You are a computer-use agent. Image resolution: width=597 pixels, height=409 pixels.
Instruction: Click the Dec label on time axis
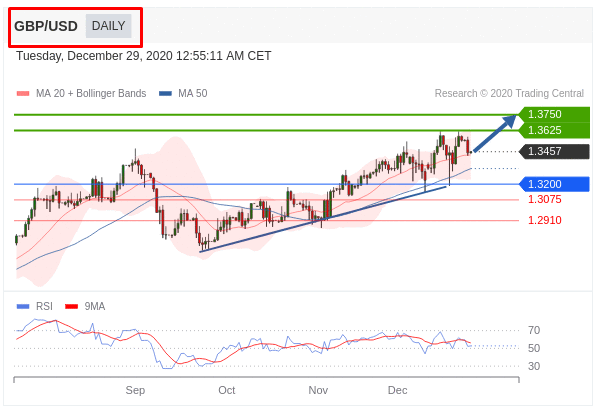point(397,390)
